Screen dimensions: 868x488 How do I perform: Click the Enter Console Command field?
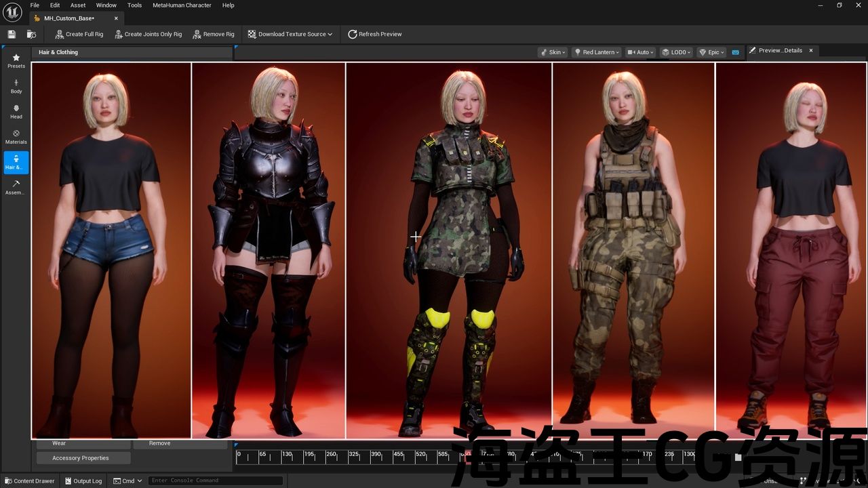pos(215,481)
